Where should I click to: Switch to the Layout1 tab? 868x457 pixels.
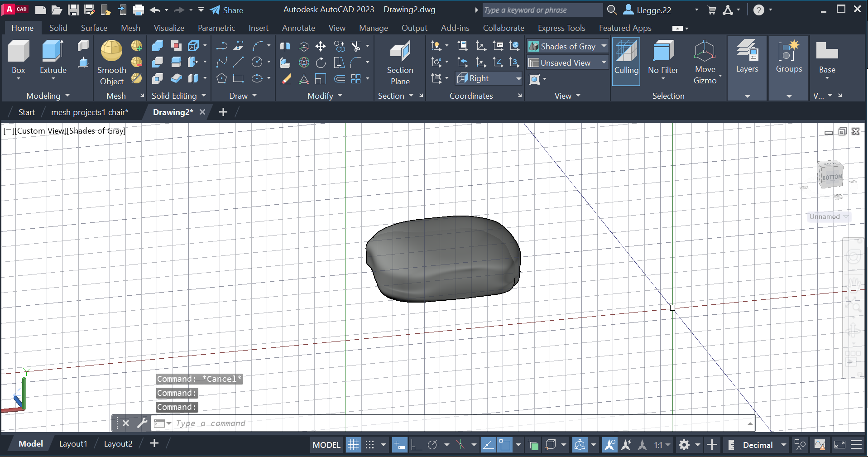(x=73, y=443)
